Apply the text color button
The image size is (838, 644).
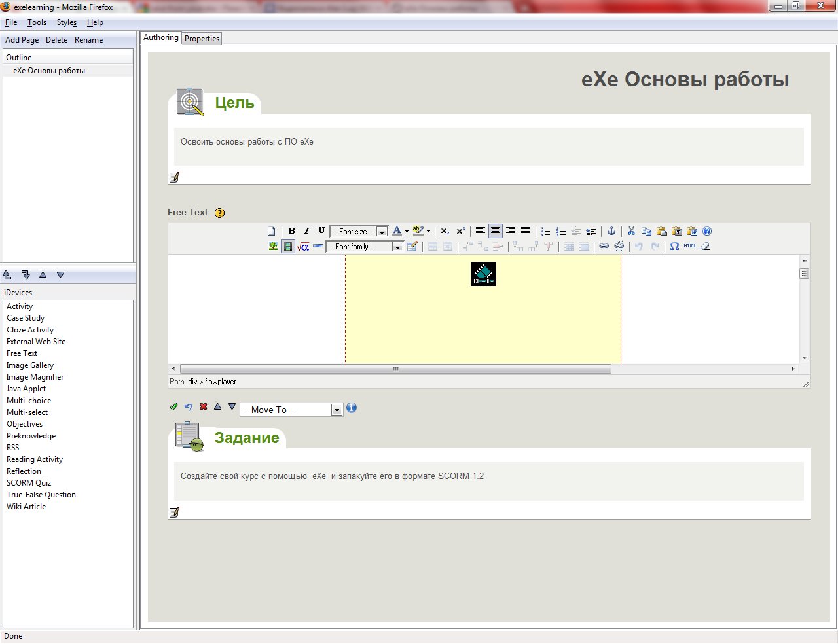(397, 231)
